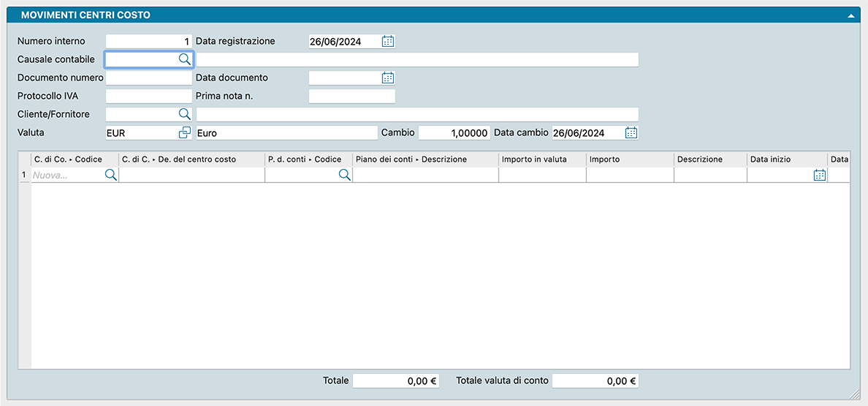Open Data inizio calendar in grid row
Image resolution: width=868 pixels, height=406 pixels.
(820, 175)
